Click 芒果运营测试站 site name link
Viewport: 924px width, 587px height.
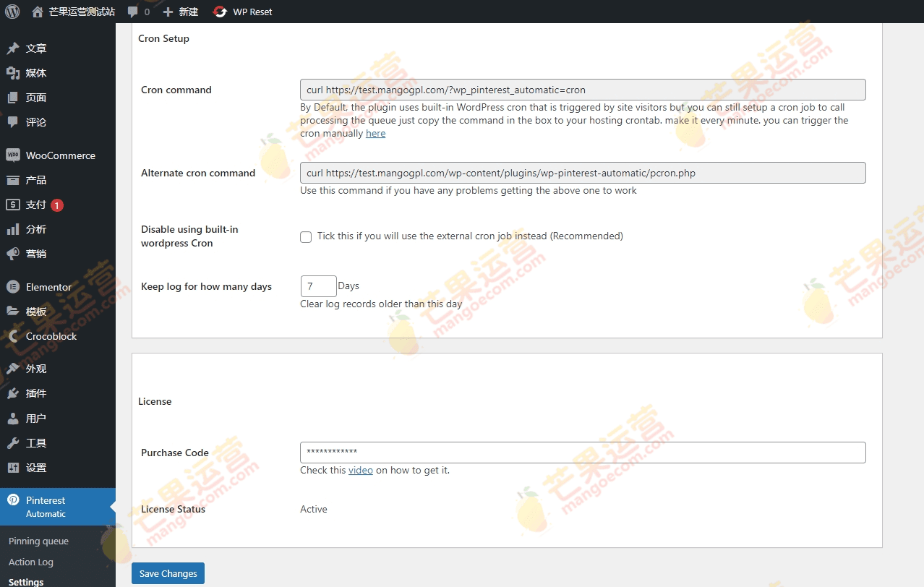pyautogui.click(x=82, y=12)
